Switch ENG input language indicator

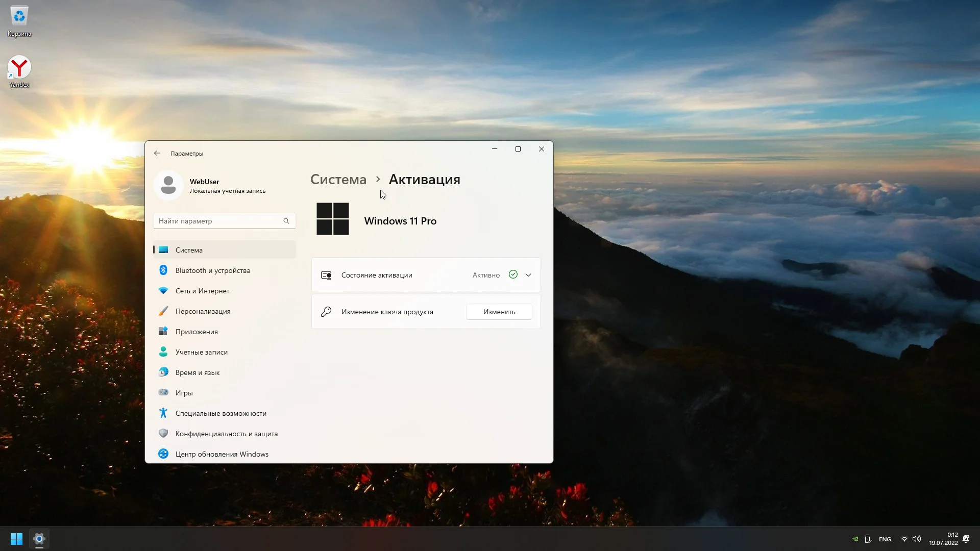[885, 539]
